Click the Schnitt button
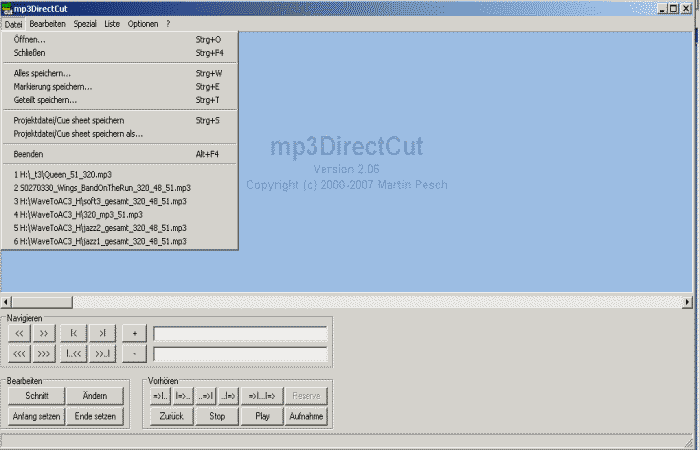This screenshot has height=450, width=700. 36,396
